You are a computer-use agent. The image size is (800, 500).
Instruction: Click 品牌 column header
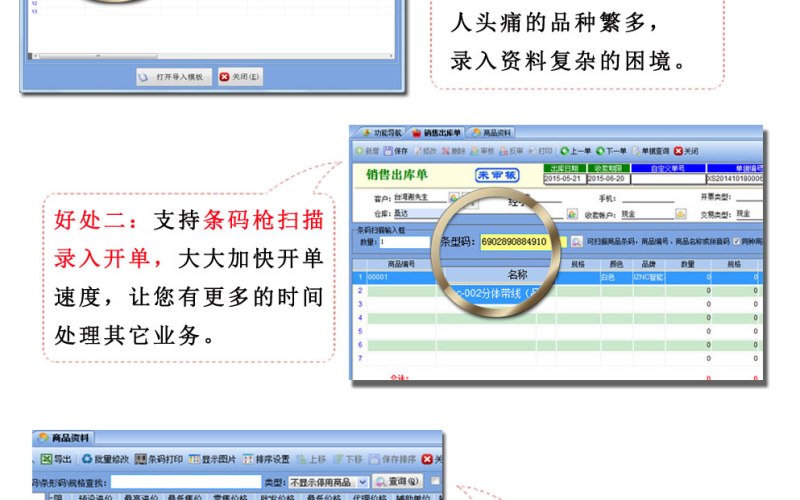tap(648, 264)
